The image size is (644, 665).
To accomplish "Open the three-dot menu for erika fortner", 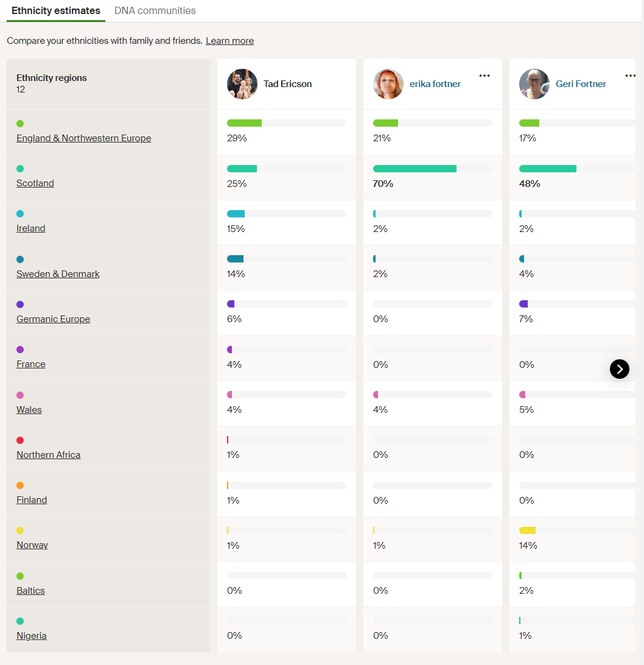I will [485, 76].
